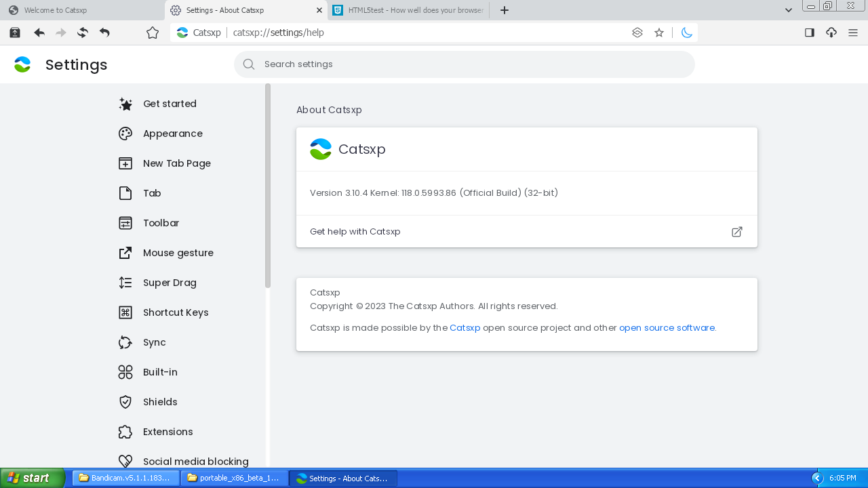This screenshot has width=868, height=488.
Task: Click the Sync arrows icon
Action: (125, 342)
